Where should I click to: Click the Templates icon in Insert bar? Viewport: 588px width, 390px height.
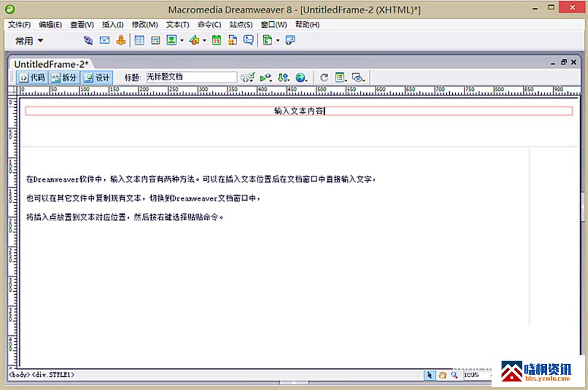tap(268, 40)
